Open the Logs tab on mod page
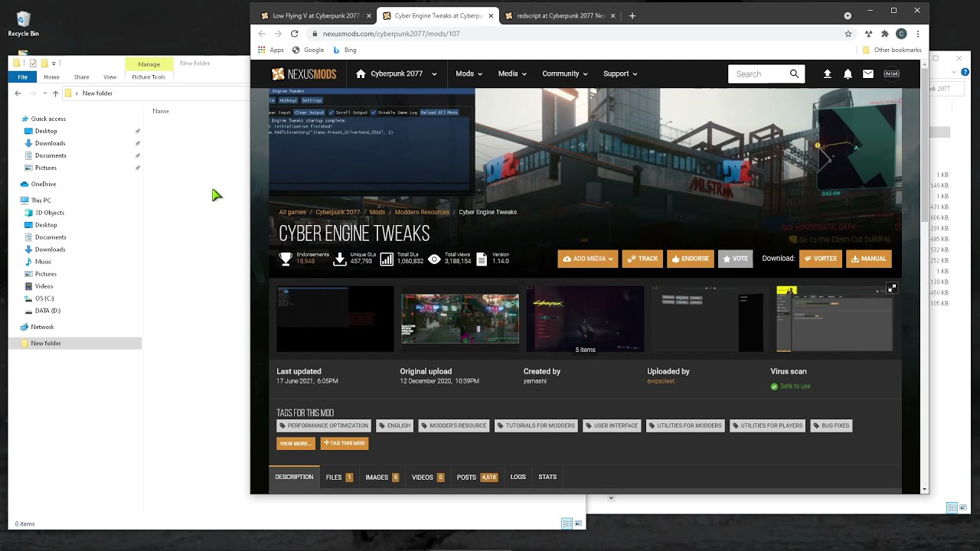This screenshot has width=980, height=551. click(x=518, y=477)
